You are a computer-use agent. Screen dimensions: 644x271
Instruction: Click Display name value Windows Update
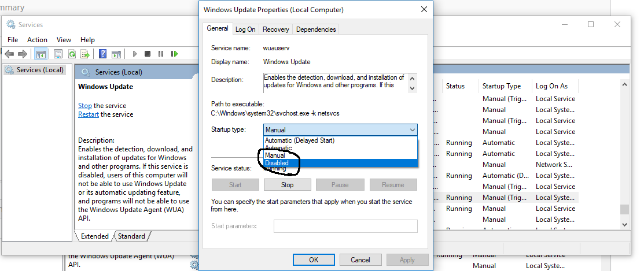coord(286,62)
